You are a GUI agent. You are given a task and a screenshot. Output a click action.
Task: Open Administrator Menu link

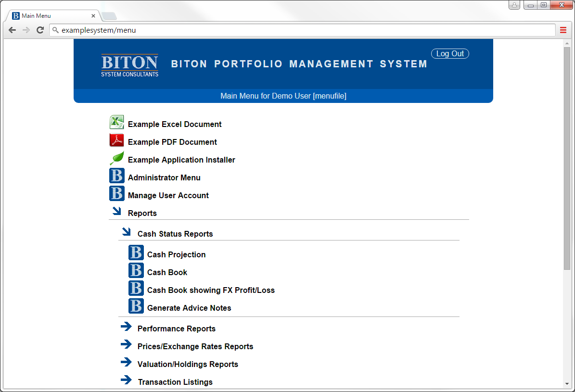[x=164, y=177]
